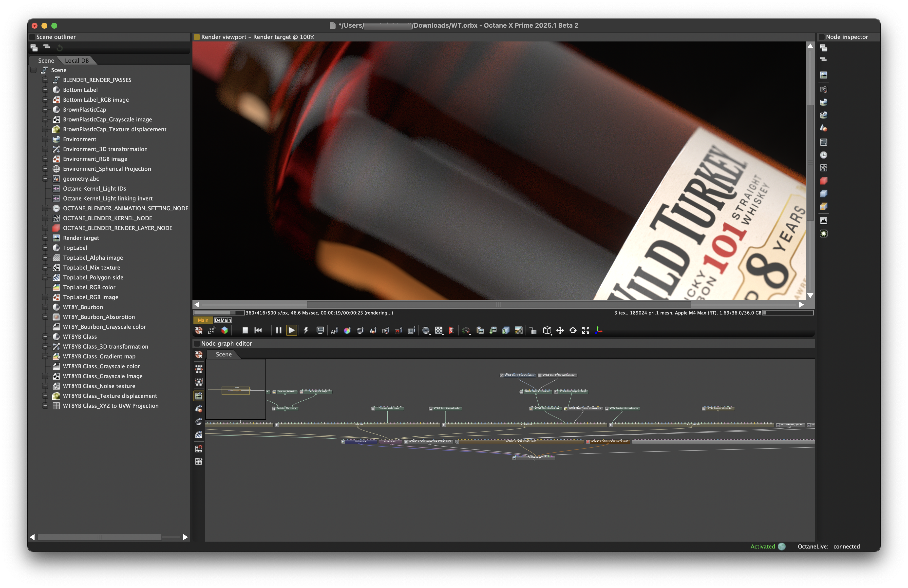Toggle the Node graph editor panel checkbox
The image size is (908, 588).
pyautogui.click(x=197, y=343)
